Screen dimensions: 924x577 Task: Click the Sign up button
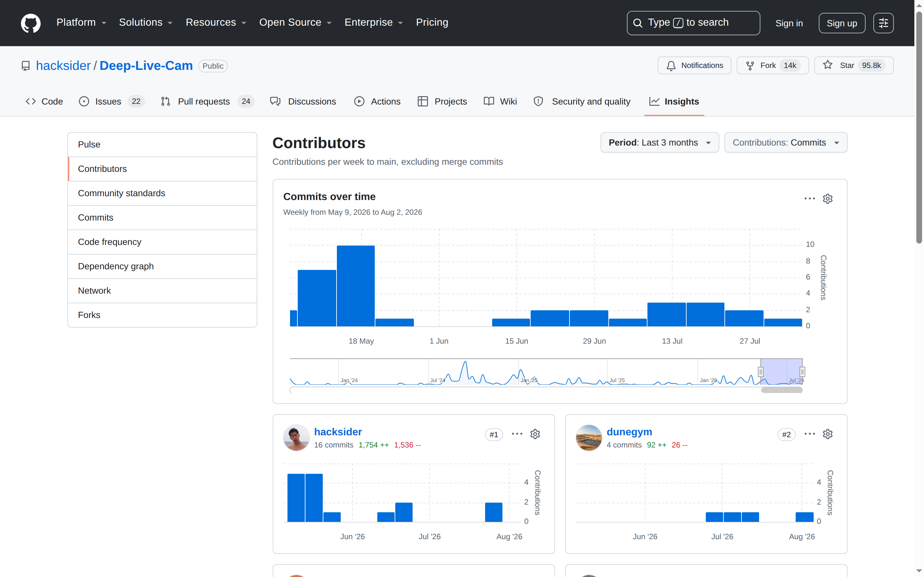(842, 23)
